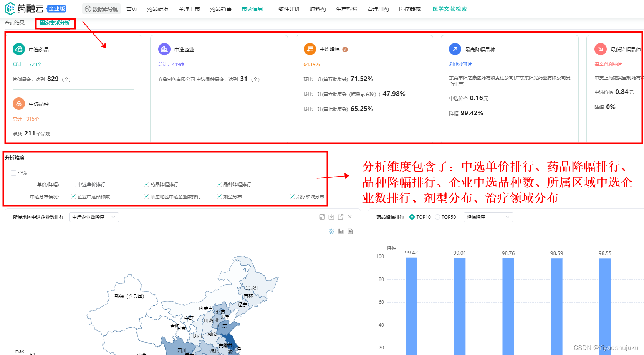
Task: Open region chart in external view
Action: click(x=341, y=217)
